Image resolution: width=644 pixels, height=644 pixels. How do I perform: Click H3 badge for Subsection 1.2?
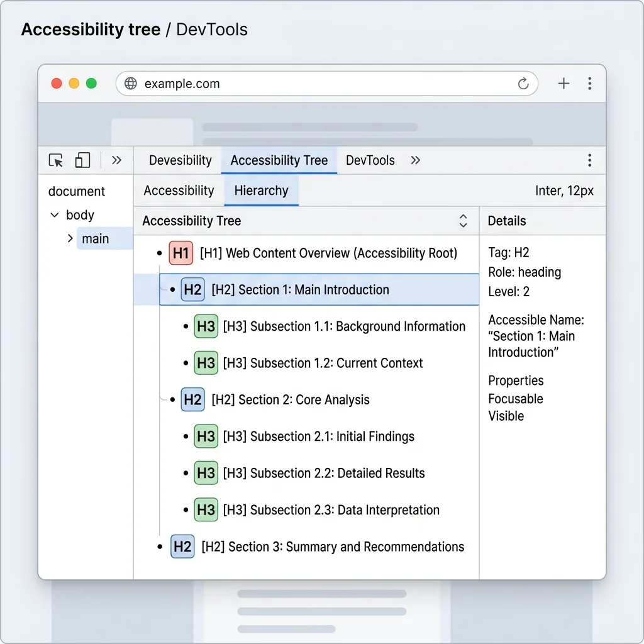click(206, 363)
